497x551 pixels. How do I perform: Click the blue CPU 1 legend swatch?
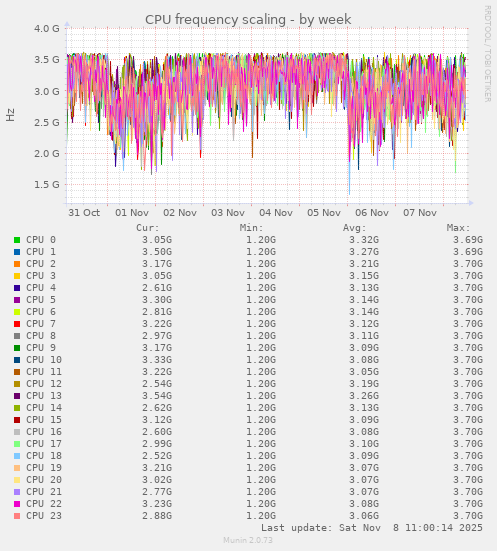[17, 252]
